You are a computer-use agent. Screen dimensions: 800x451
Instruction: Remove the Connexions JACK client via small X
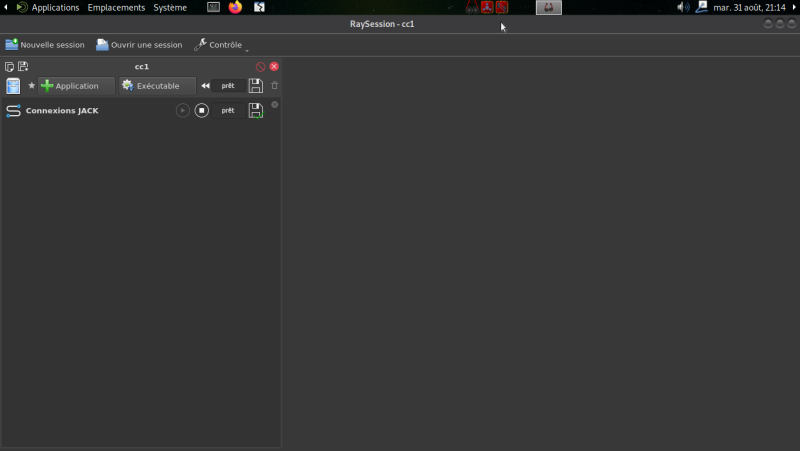pyautogui.click(x=274, y=105)
